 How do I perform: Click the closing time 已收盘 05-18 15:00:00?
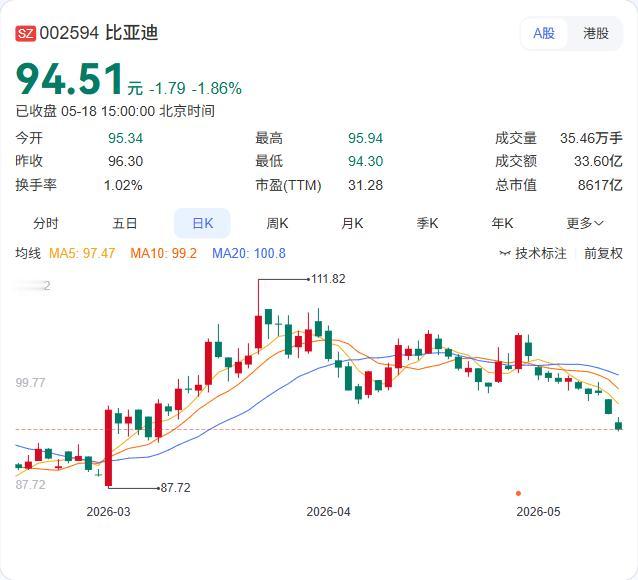(x=85, y=111)
